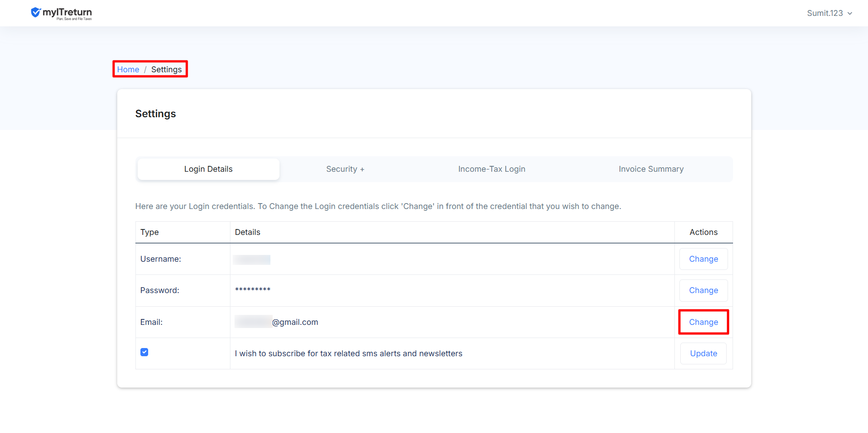
Task: Open the Security + tab
Action: [345, 169]
